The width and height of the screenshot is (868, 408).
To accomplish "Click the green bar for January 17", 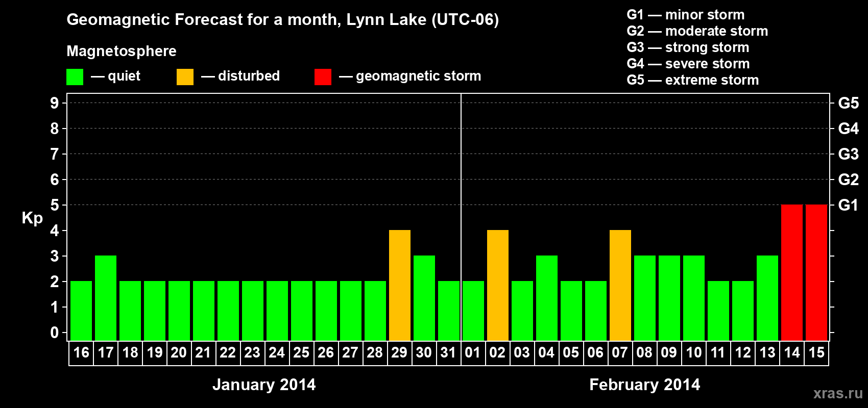I will click(106, 298).
